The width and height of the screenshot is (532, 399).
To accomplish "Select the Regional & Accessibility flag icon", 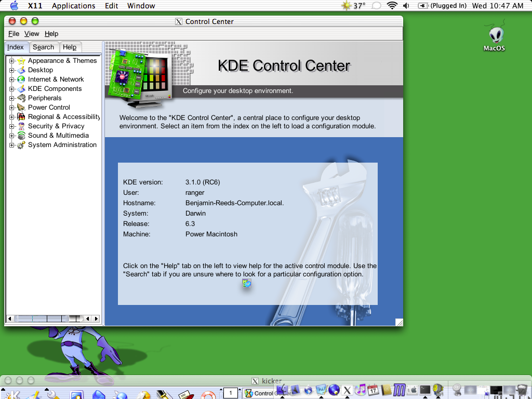I will pos(21,117).
